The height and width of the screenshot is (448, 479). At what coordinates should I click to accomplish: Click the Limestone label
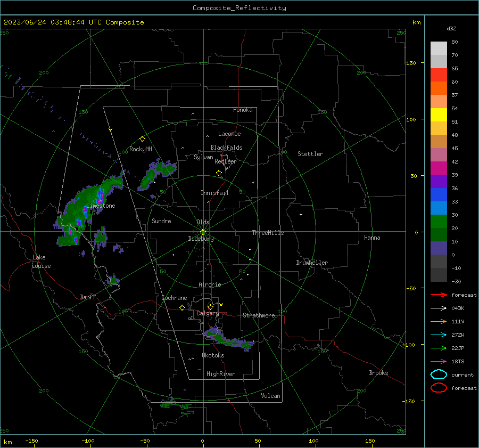(101, 206)
